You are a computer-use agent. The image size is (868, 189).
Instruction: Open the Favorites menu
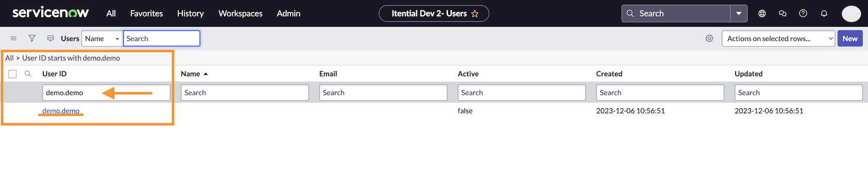[146, 13]
